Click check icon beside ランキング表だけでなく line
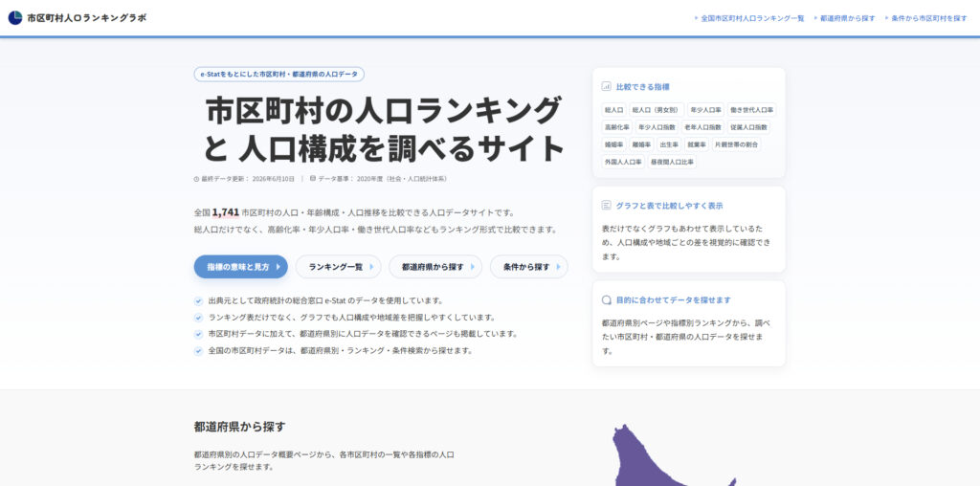Viewport: 980px width, 486px height. pos(198,318)
